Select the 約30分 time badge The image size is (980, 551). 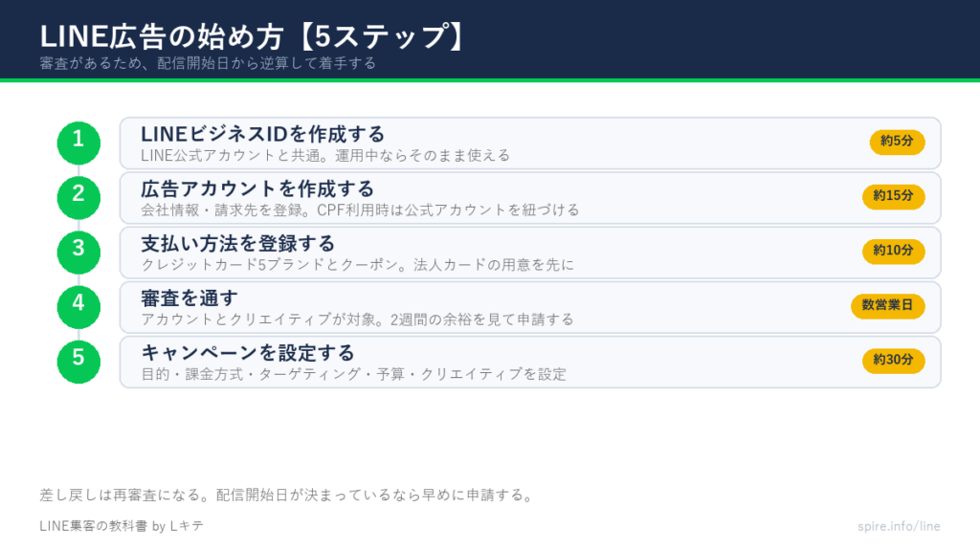[893, 361]
